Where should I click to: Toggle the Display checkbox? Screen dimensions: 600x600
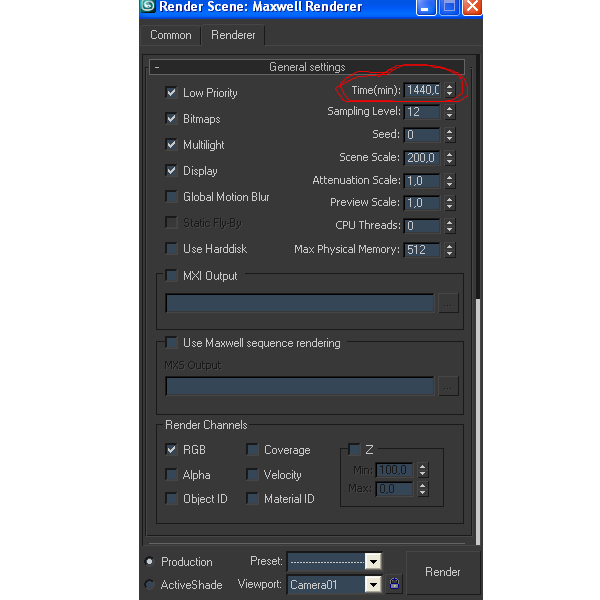[171, 171]
